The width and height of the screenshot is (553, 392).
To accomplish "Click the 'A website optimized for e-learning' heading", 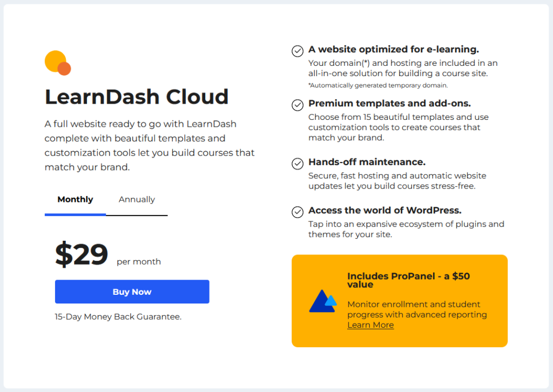I will [x=394, y=50].
